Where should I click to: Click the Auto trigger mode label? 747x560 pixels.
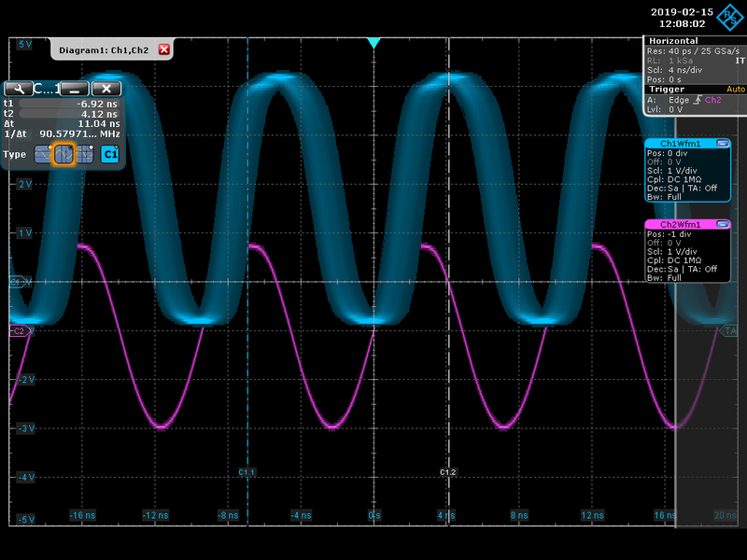tap(735, 90)
